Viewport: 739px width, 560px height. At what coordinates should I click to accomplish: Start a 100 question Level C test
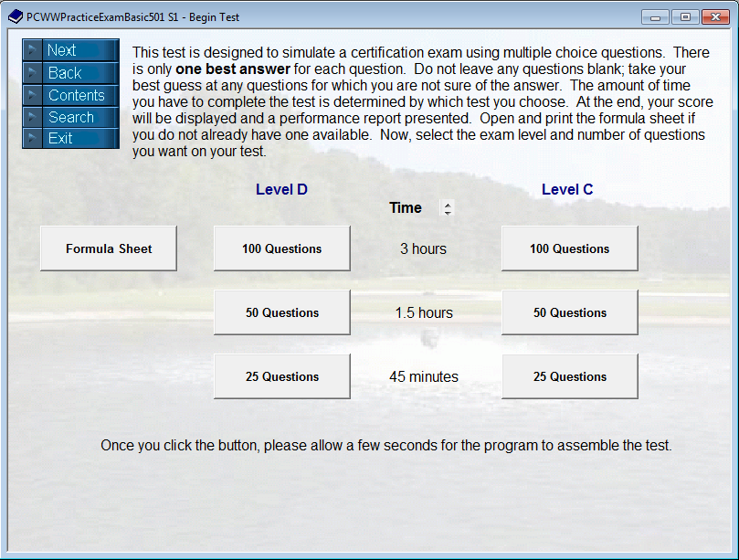click(x=568, y=248)
